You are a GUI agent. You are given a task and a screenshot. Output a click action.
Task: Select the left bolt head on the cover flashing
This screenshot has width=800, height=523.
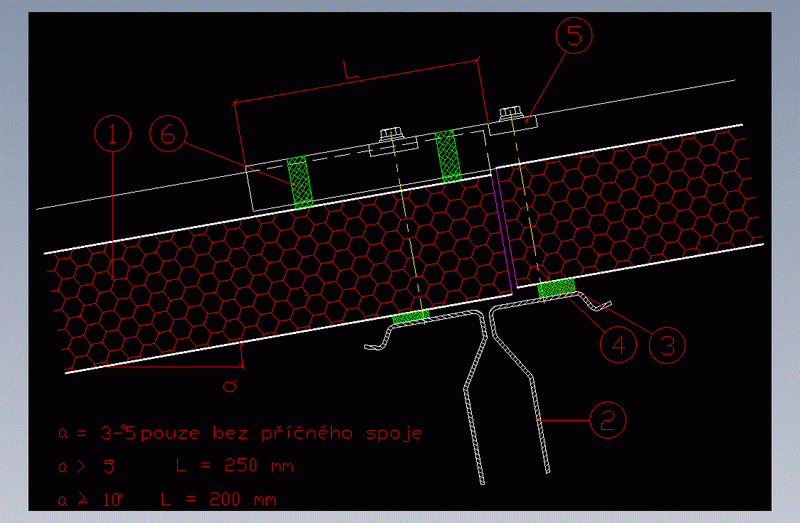pyautogui.click(x=389, y=134)
